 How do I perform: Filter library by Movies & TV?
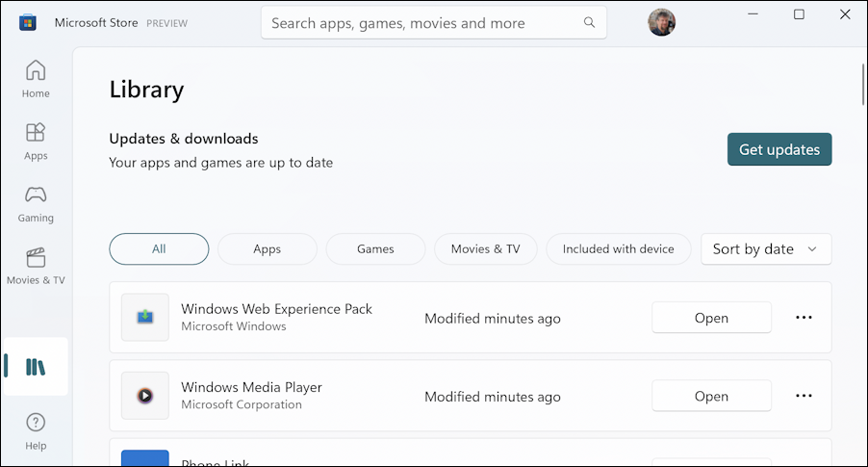485,248
